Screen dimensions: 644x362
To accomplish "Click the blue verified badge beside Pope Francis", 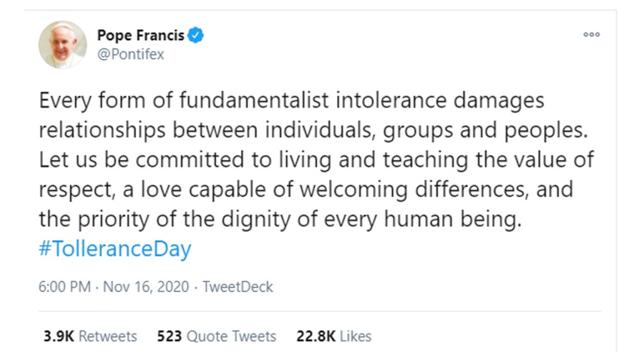I will tap(196, 35).
